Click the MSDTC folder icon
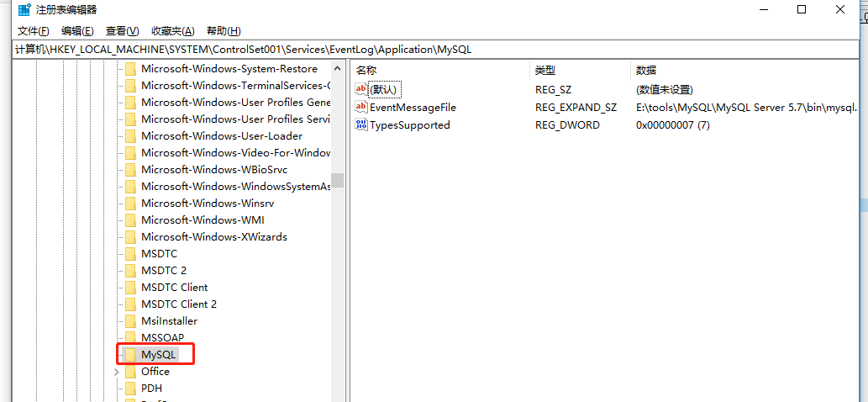Image resolution: width=868 pixels, height=402 pixels. point(130,254)
